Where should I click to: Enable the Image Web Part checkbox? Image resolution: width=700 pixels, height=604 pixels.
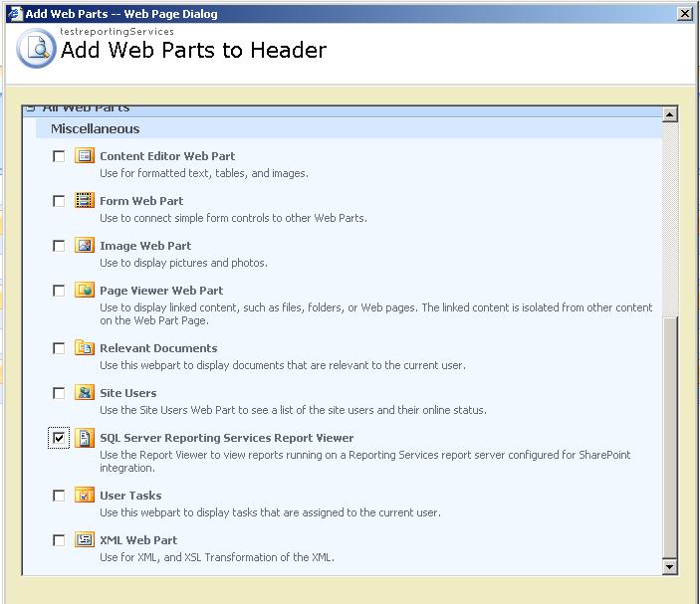pyautogui.click(x=59, y=246)
